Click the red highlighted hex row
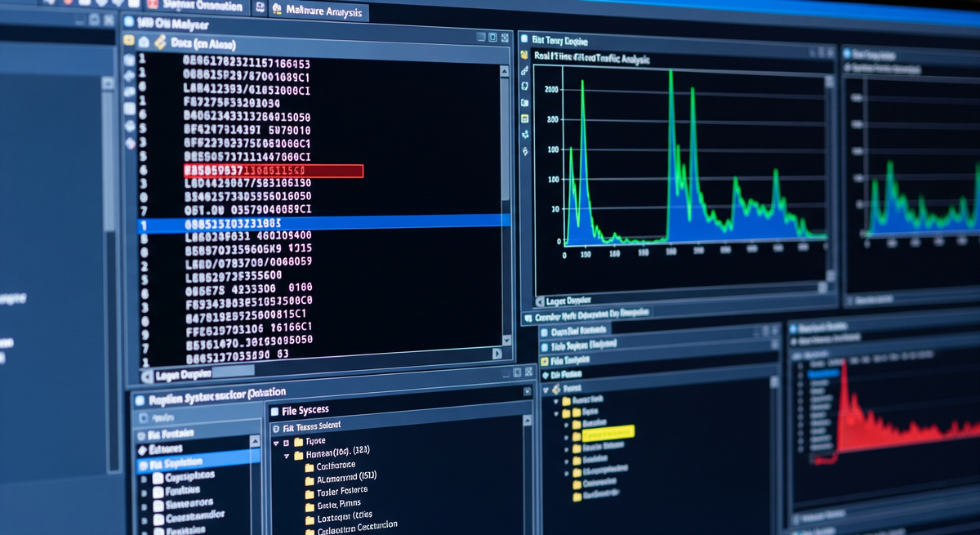Image resolution: width=980 pixels, height=535 pixels. click(273, 171)
